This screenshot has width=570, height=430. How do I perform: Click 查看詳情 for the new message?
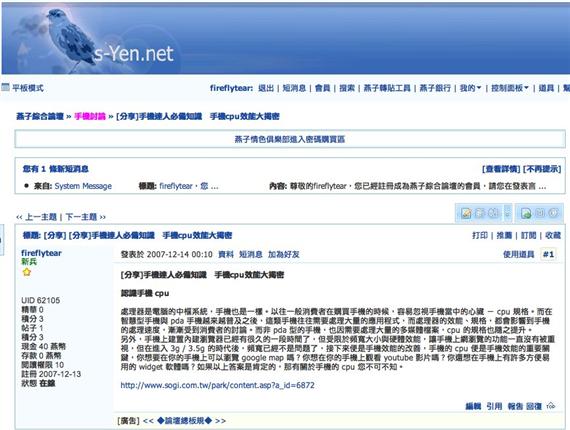coord(501,169)
